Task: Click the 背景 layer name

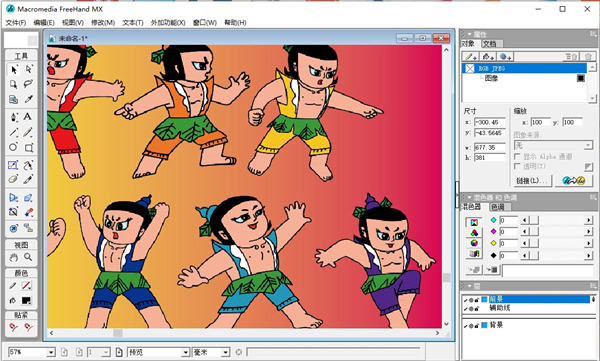Action: pos(496,325)
